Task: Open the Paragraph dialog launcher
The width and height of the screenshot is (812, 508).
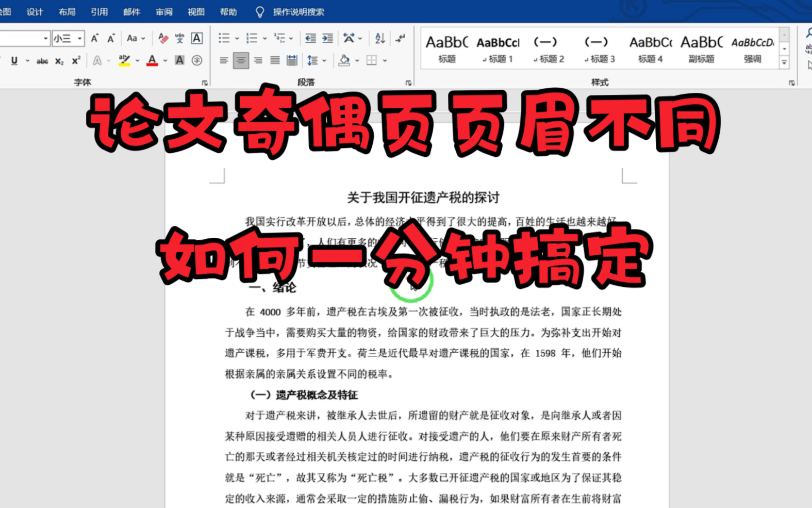Action: tap(408, 83)
